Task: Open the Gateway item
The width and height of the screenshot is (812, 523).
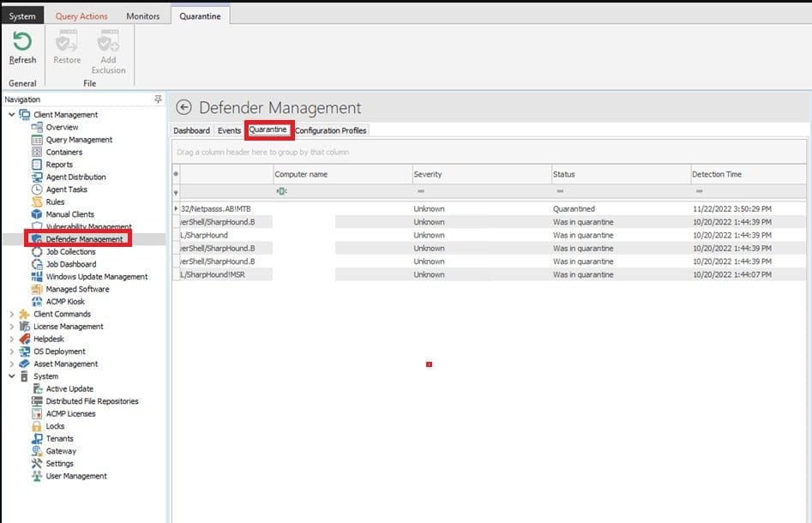Action: pos(61,451)
